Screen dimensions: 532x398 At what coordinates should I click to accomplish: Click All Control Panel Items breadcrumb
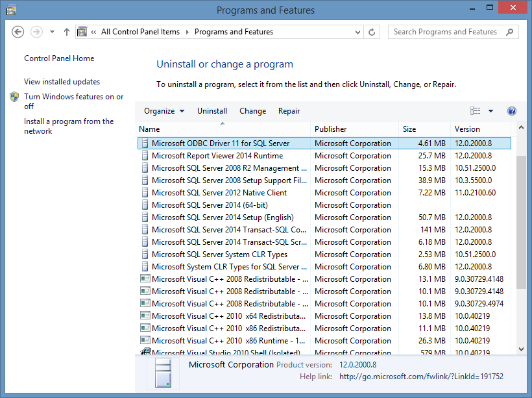(140, 32)
